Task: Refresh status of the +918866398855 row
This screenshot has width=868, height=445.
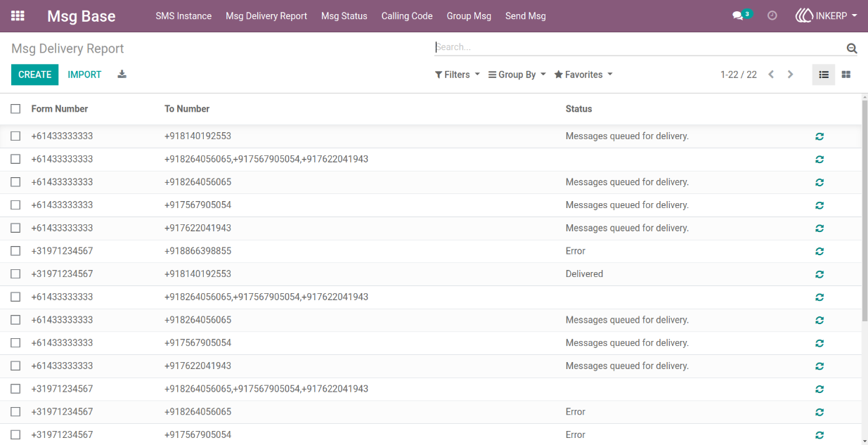Action: [820, 251]
